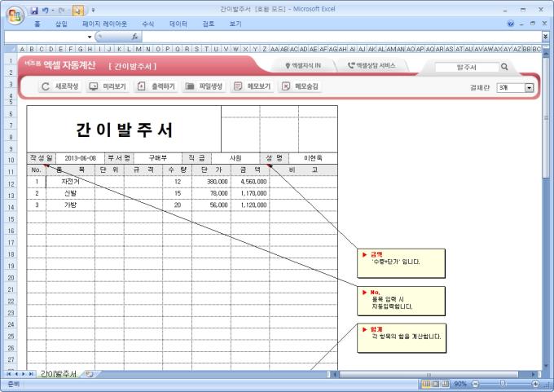Click the No. memo note box
554x392 pixels.
401,302
